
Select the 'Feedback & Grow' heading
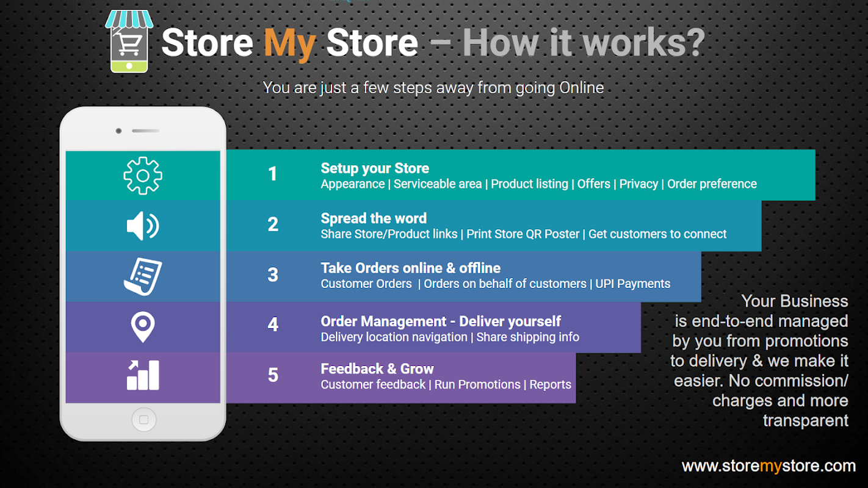point(377,369)
